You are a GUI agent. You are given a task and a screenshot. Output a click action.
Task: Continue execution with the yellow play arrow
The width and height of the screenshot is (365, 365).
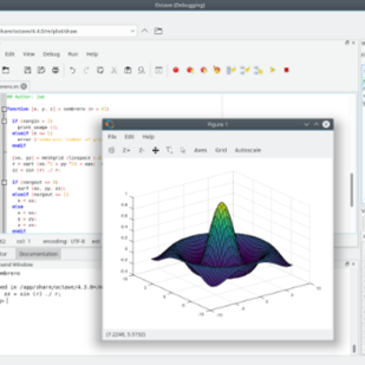coord(273,70)
